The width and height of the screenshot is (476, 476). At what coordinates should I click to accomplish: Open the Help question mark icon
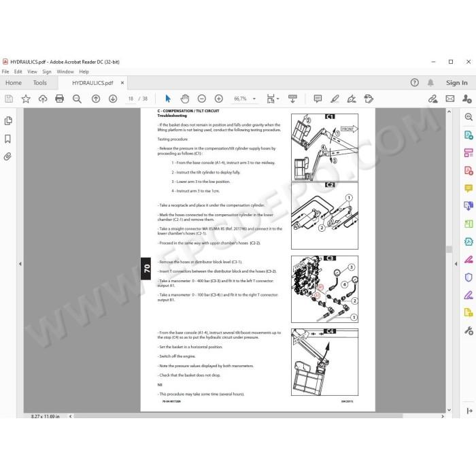point(414,82)
